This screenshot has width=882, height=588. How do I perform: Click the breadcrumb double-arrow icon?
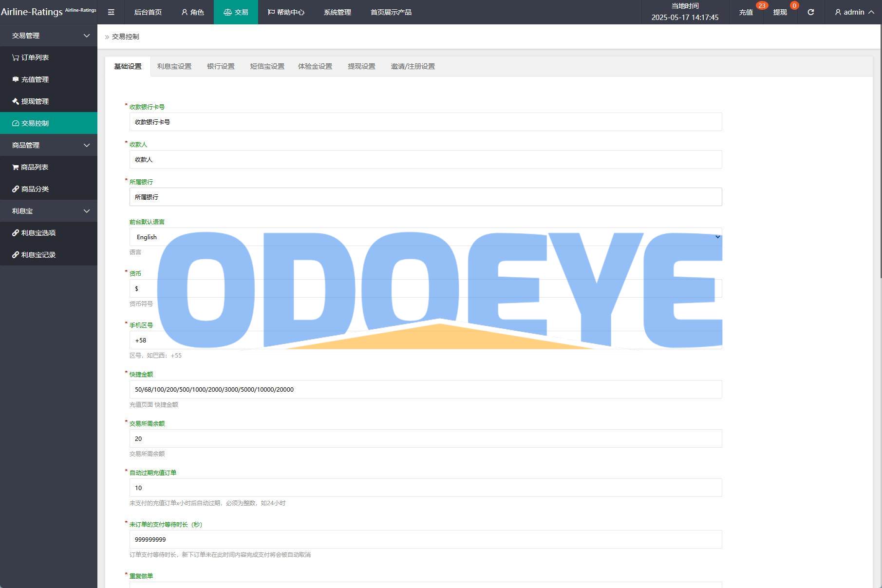coord(107,37)
